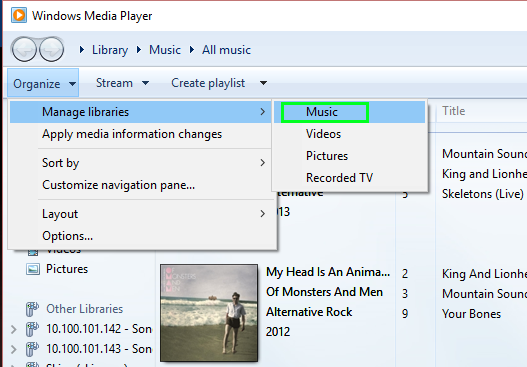Expand the 10.100.101.143 library tree node
This screenshot has height=367, width=527.
point(13,349)
